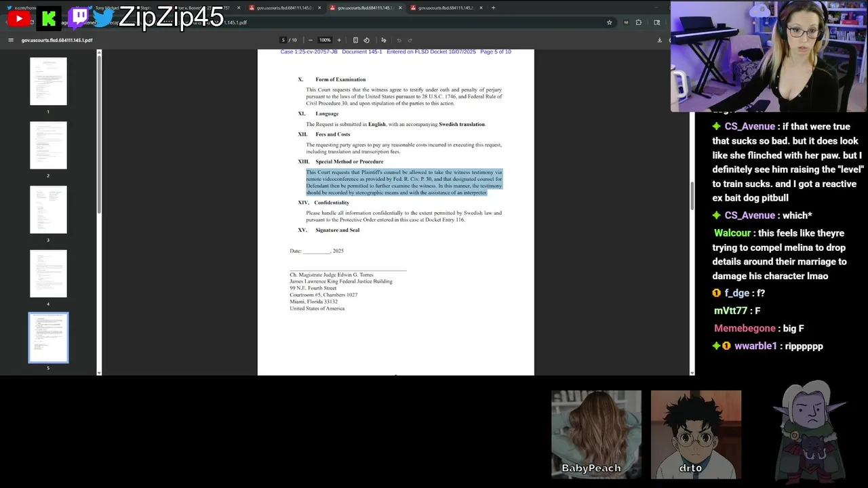Click Walcour username in chat
868x488 pixels.
pos(732,233)
